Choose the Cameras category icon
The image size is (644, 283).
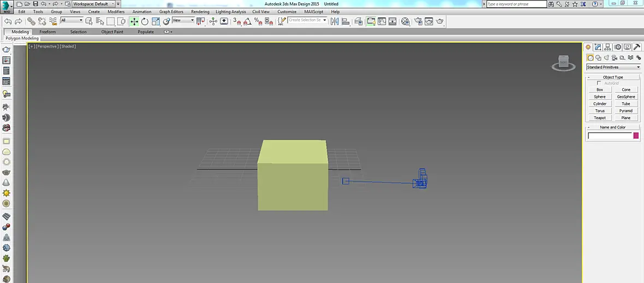(x=615, y=57)
